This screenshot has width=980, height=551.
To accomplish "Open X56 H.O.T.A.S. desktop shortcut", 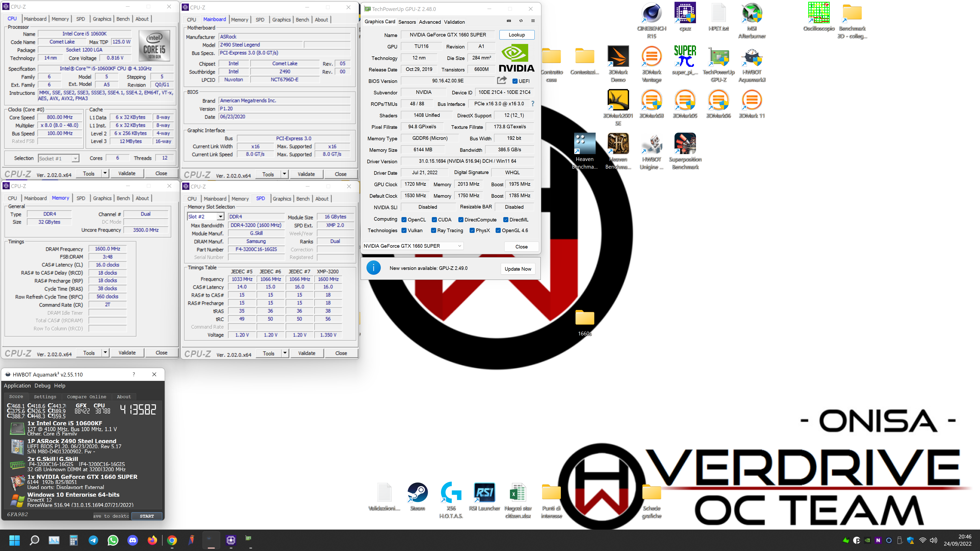I will (x=451, y=500).
